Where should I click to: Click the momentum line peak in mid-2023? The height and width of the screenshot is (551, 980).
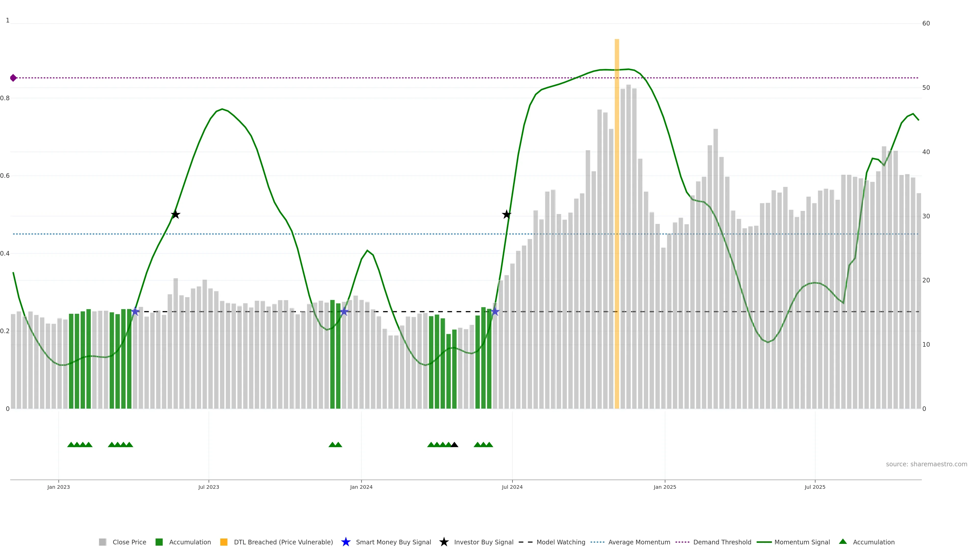222,109
